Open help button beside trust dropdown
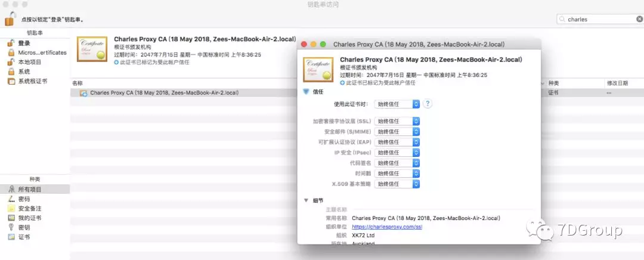Screen dimensions: 644x260 pos(428,104)
